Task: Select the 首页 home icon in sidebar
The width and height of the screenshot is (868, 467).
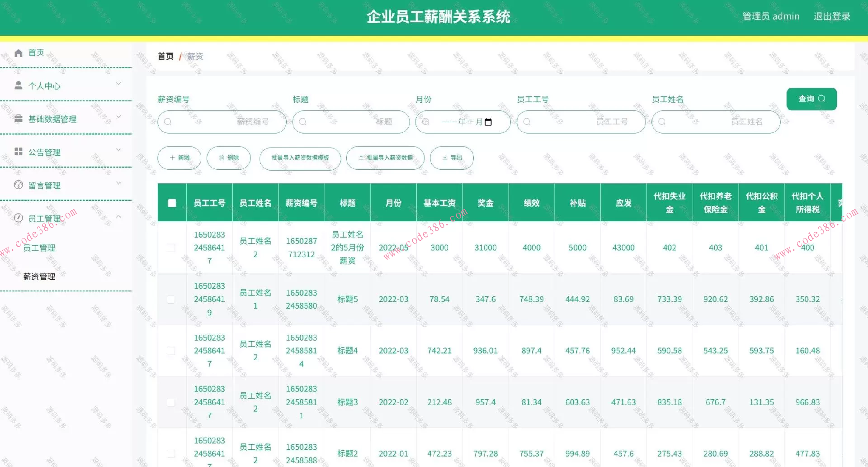Action: click(x=18, y=52)
